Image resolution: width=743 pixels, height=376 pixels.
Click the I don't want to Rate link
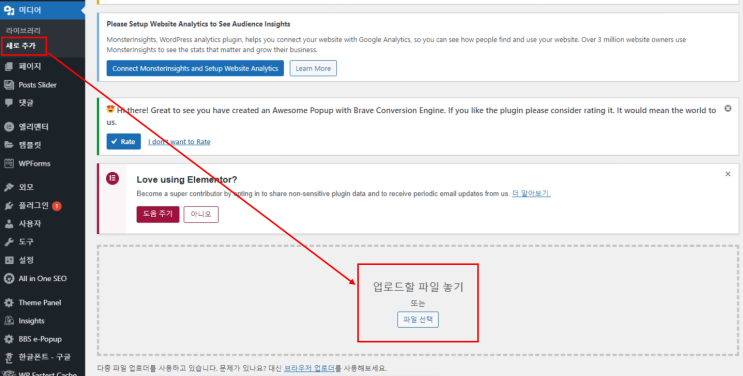coord(179,142)
